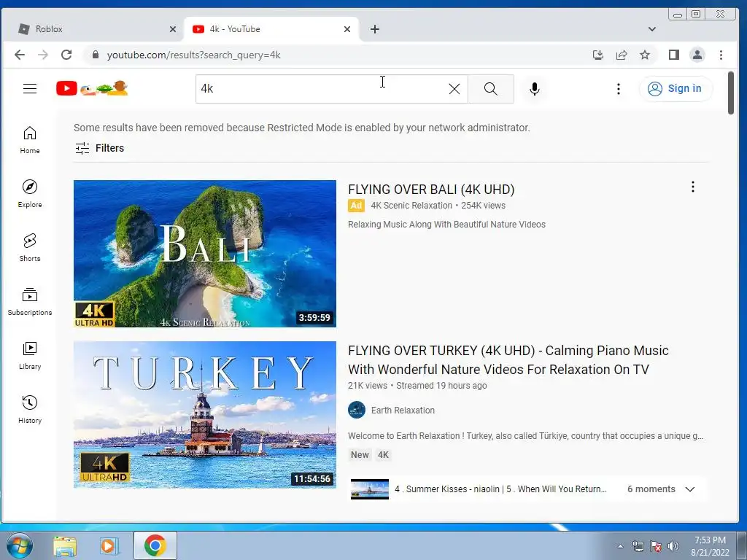Visit the Earth Relaxation channel
Image resolution: width=747 pixels, height=560 pixels.
403,410
